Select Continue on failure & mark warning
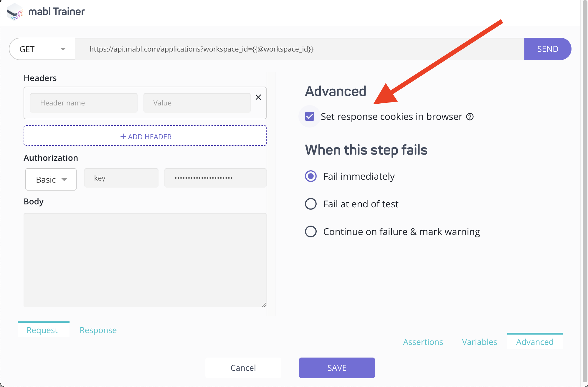Viewport: 588px width, 387px height. click(x=311, y=231)
